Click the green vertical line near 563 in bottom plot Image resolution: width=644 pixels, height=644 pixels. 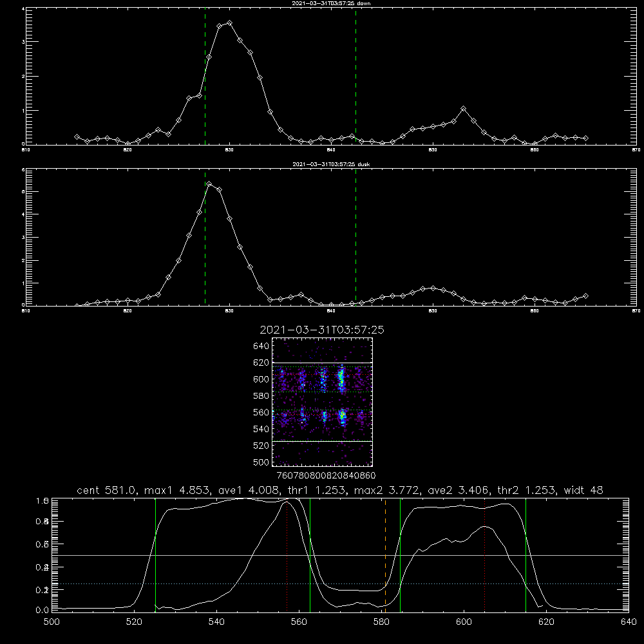tap(310, 554)
